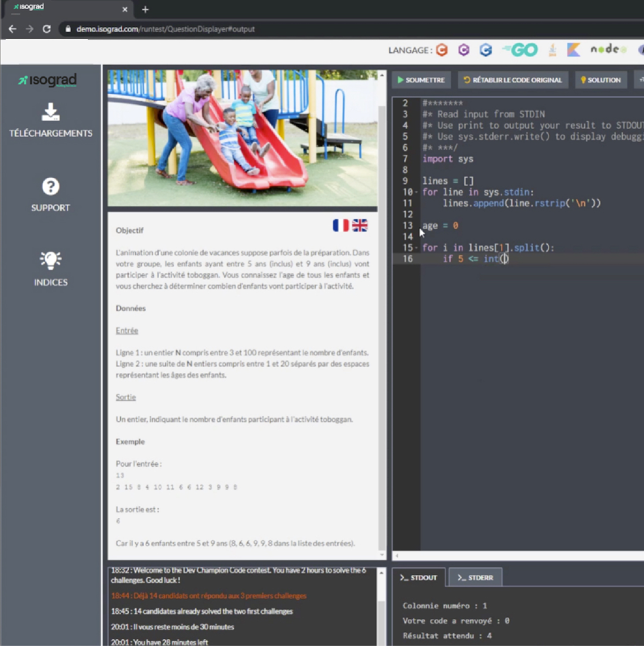Open Téléchargements in the sidebar
Image resolution: width=644 pixels, height=646 pixels.
tap(50, 112)
